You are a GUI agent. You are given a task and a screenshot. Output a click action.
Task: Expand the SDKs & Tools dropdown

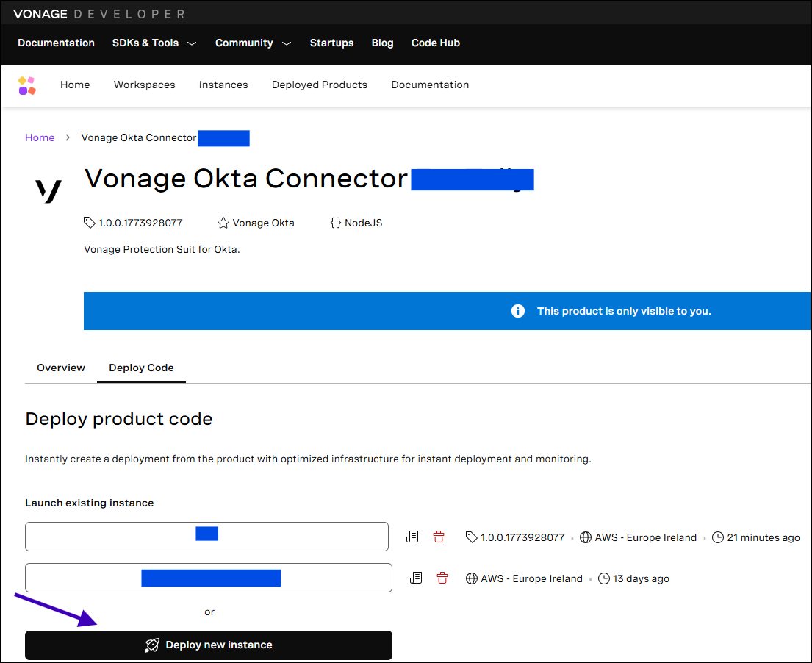154,43
